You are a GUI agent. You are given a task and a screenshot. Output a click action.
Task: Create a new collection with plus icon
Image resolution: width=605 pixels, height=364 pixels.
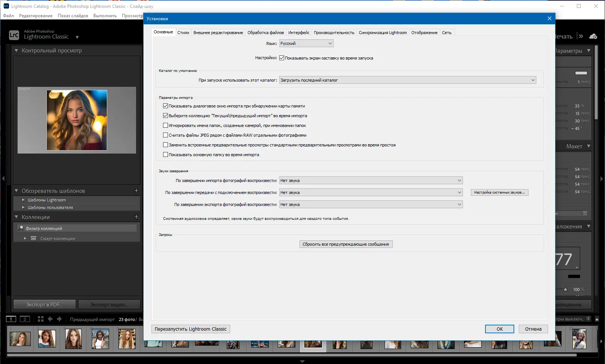pyautogui.click(x=137, y=217)
